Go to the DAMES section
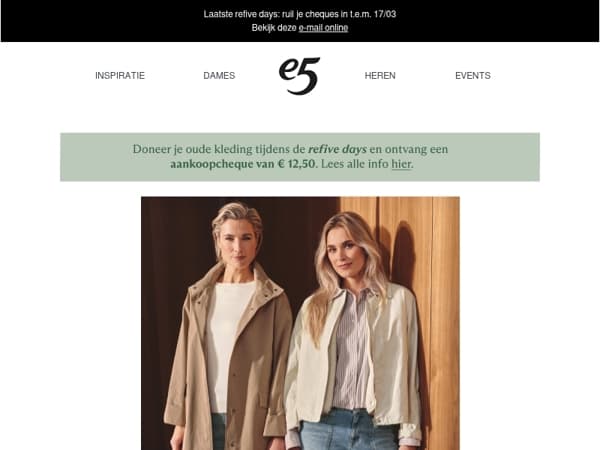The height and width of the screenshot is (450, 600). tap(219, 75)
